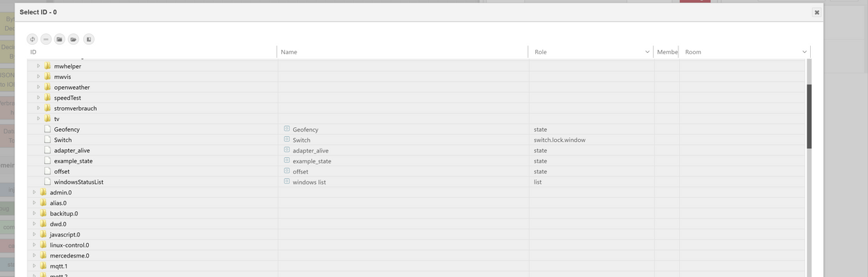Expand the openweather folder
Viewport: 868px width, 277px height.
pos(38,88)
